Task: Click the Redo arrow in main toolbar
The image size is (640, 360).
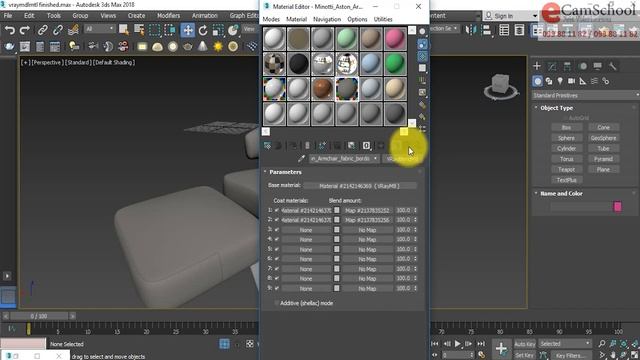Action: [x=24, y=30]
